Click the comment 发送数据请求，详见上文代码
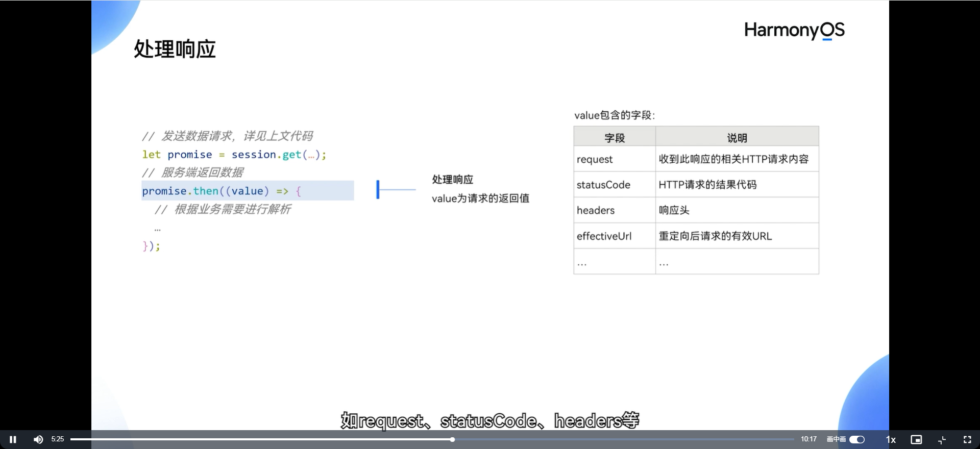 [227, 136]
